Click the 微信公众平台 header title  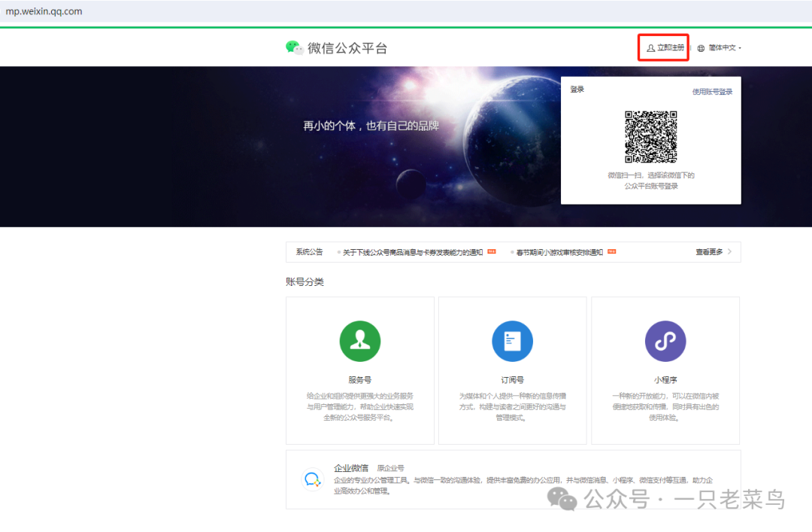(347, 48)
